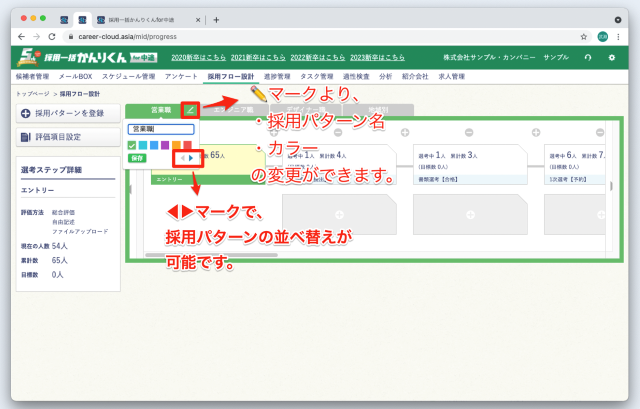Click the settings gear icon in header

(x=612, y=57)
